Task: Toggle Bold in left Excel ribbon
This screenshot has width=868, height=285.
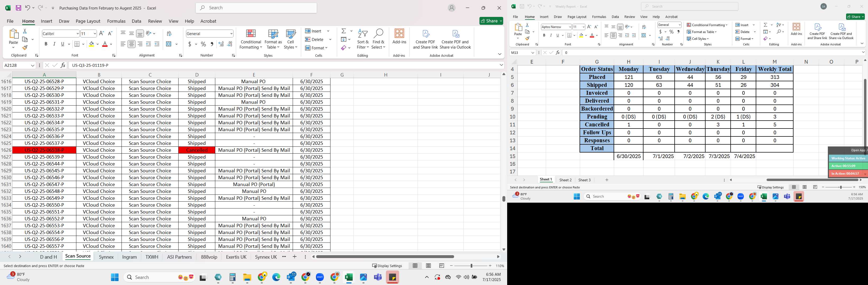Action: click(x=46, y=44)
